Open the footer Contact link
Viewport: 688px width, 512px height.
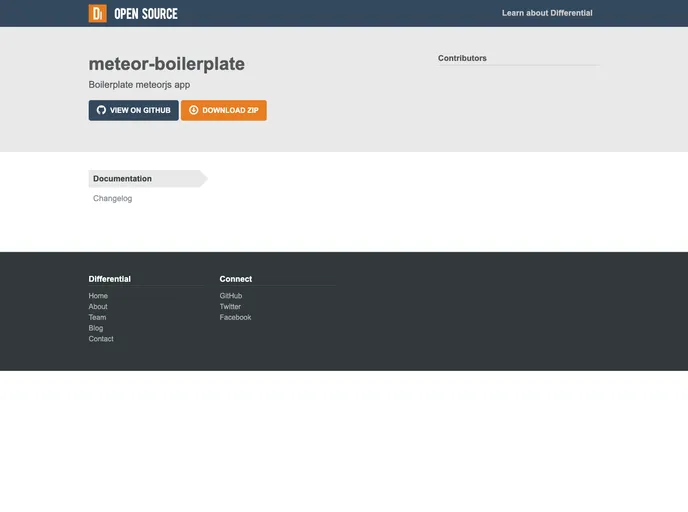click(101, 339)
